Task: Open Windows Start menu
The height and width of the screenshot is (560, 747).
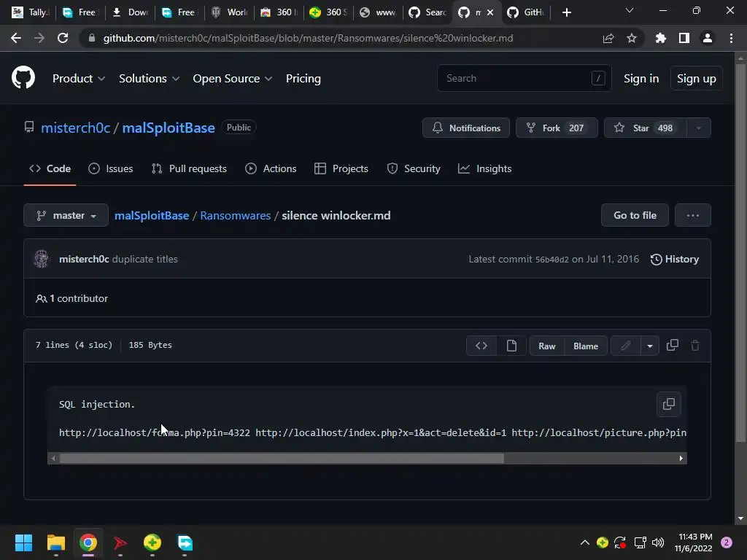Action: tap(23, 542)
